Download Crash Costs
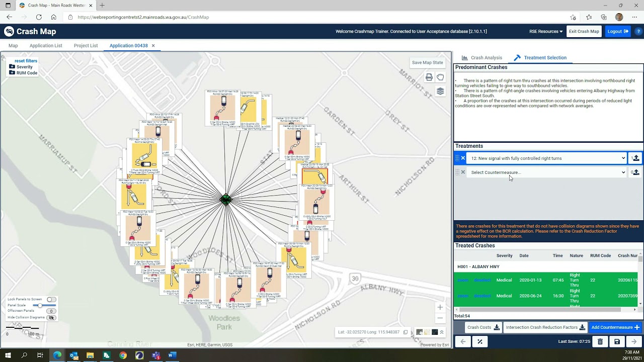The height and width of the screenshot is (362, 644). [x=483, y=327]
